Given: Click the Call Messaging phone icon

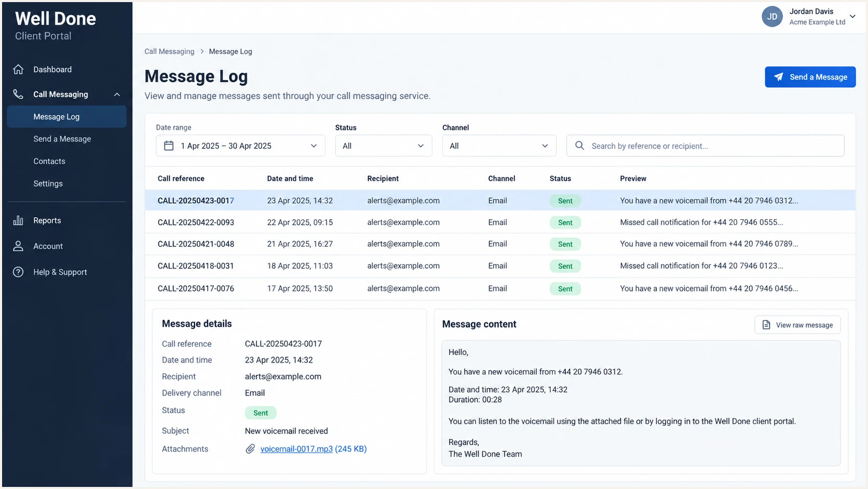Looking at the screenshot, I should coord(18,94).
